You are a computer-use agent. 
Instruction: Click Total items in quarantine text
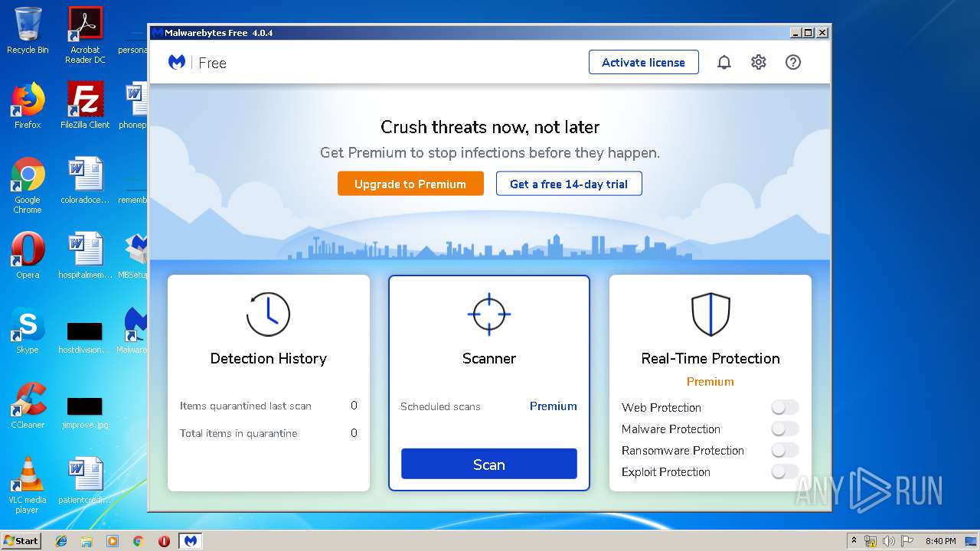pos(239,433)
